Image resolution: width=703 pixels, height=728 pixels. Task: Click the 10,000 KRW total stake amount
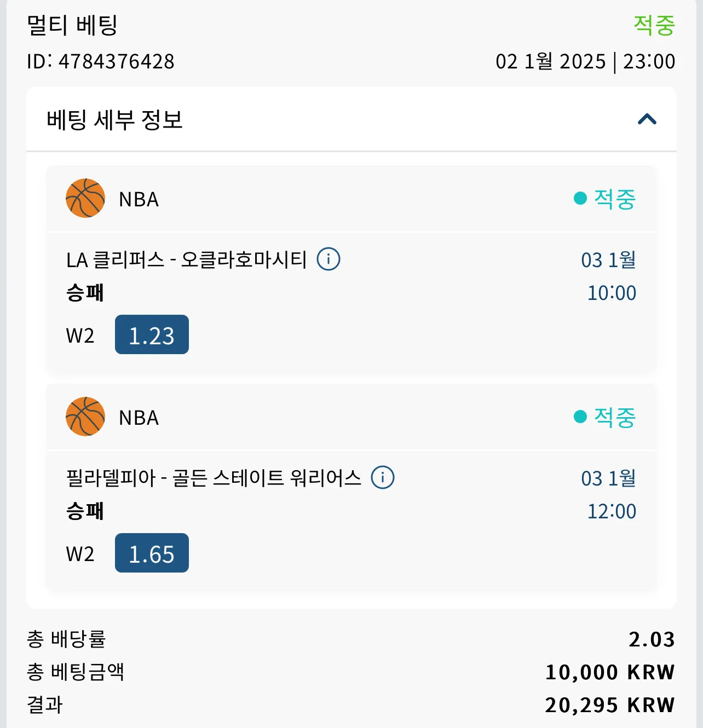coord(610,672)
